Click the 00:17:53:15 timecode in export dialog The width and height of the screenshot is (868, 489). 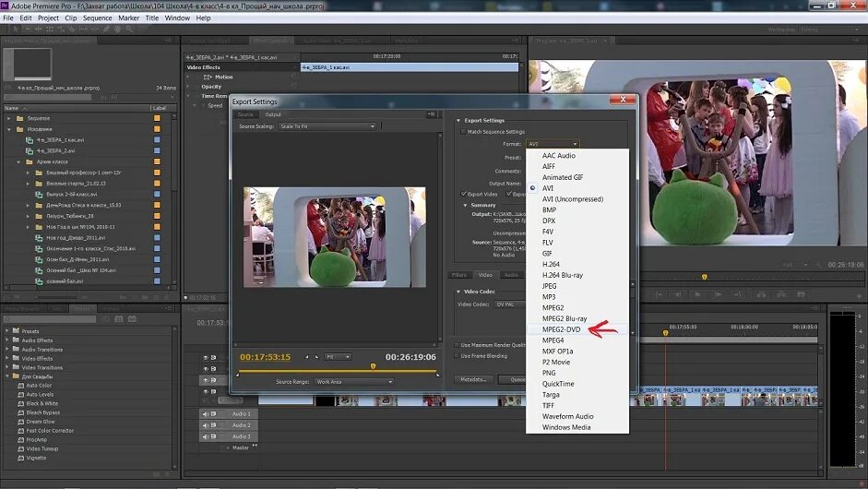point(265,357)
